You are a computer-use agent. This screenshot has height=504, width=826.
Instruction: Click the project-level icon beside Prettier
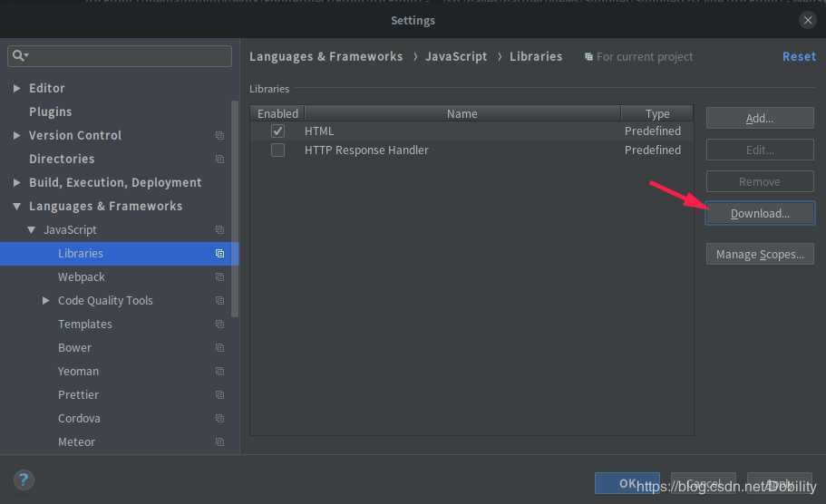tap(219, 394)
